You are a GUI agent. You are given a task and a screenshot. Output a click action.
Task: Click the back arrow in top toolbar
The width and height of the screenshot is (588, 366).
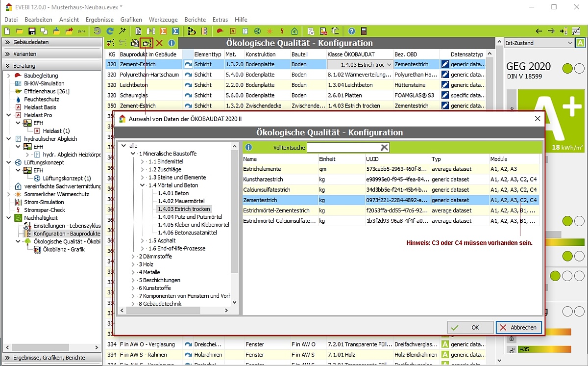(539, 31)
